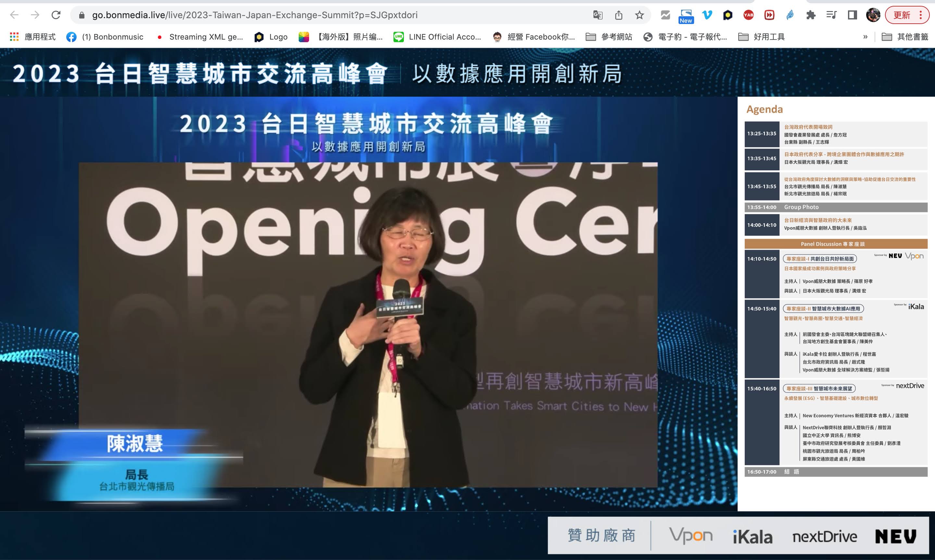This screenshot has width=935, height=560.
Task: Click the 13:25-13:35 agenda time slot
Action: [x=762, y=134]
